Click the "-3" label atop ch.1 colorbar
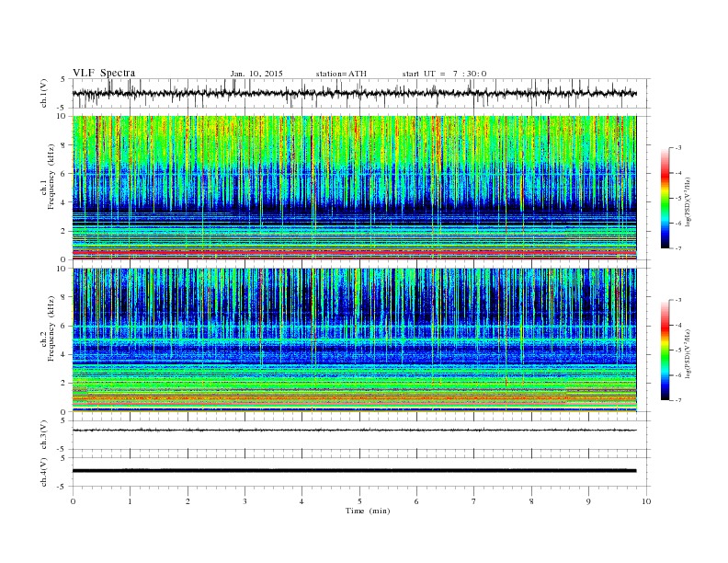The height and width of the screenshot is (563, 728). [677, 148]
